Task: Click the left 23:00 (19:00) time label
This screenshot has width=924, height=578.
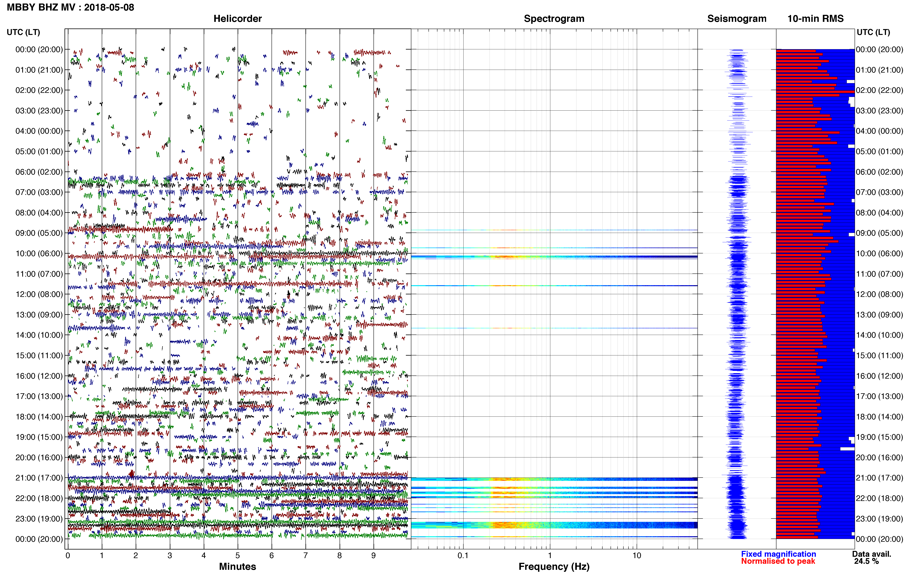Action: point(39,519)
